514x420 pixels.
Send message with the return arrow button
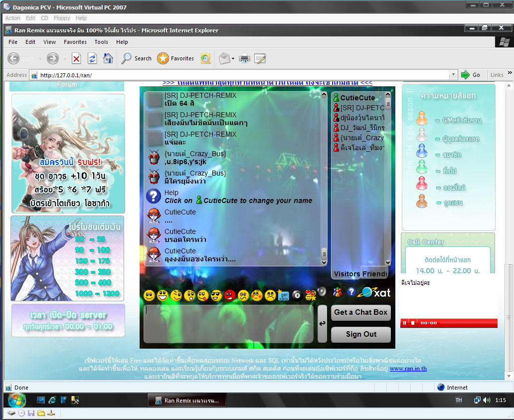(x=322, y=324)
